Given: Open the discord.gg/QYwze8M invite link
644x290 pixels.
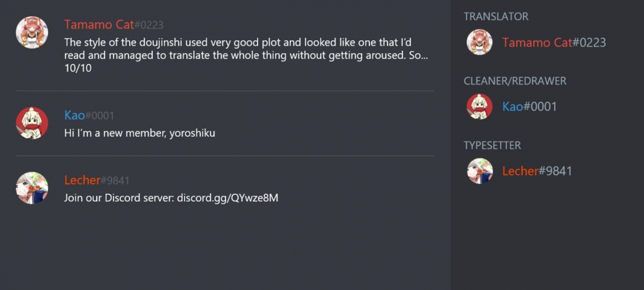Looking at the screenshot, I should pos(228,198).
